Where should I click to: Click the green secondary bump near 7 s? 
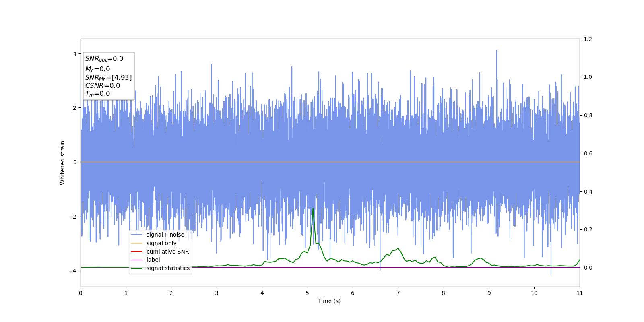(398, 248)
